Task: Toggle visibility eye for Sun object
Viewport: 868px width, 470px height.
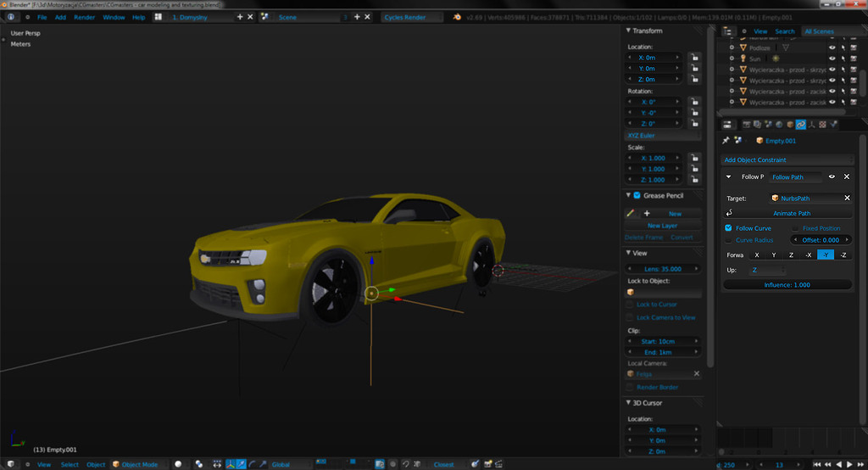Action: [832, 59]
